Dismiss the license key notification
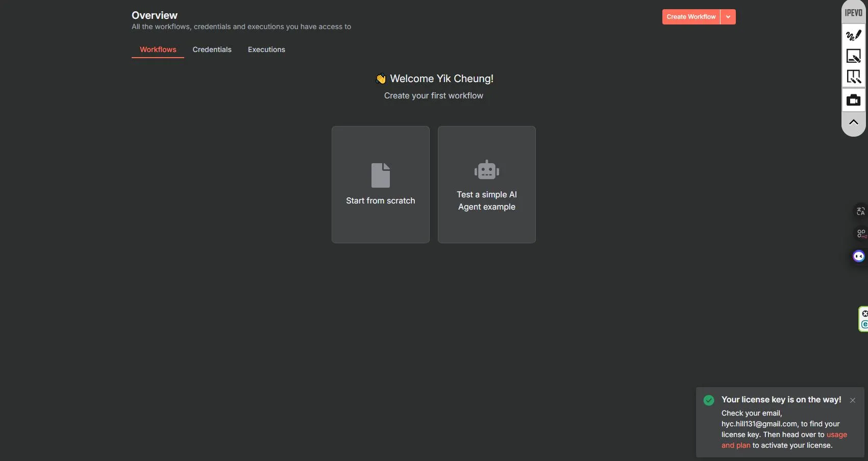The image size is (868, 461). [852, 400]
